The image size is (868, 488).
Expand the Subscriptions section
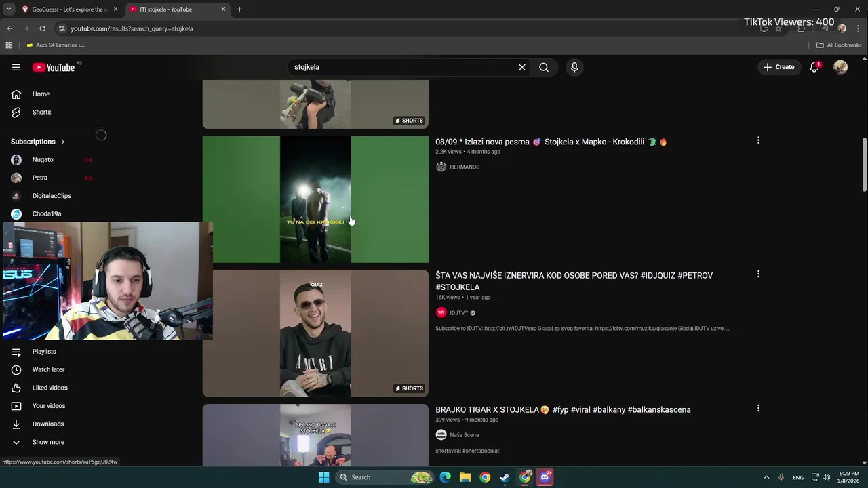tap(38, 142)
